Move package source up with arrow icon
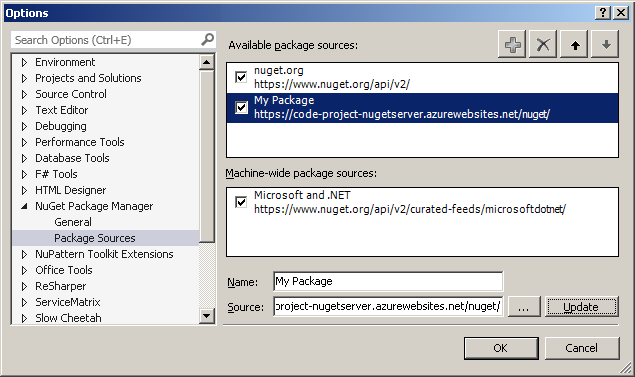This screenshot has height=377, width=635. [574, 45]
